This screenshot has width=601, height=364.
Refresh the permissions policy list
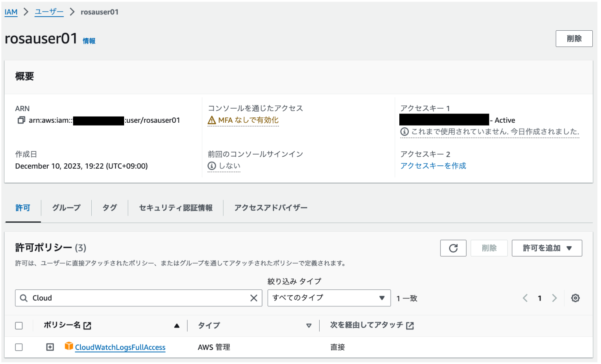[453, 248]
